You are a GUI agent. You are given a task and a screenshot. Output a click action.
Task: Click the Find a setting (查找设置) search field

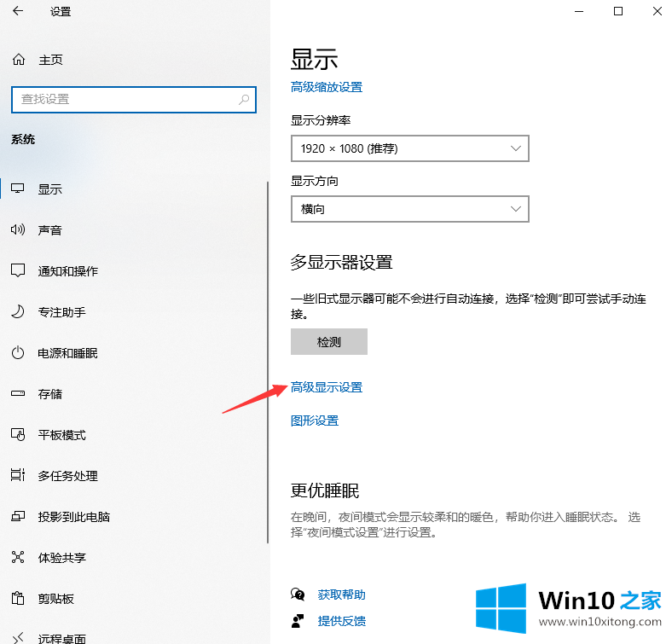pos(124,100)
